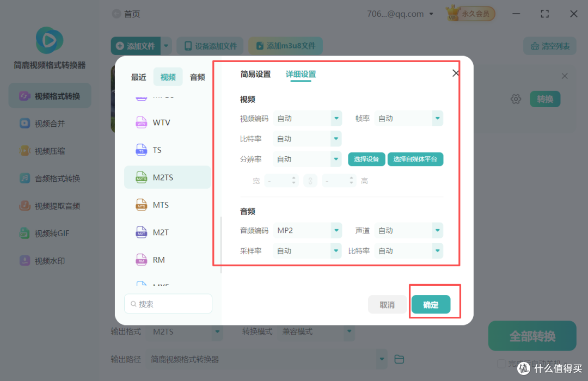Click the 全部转换 button
The image size is (588, 381).
tap(532, 336)
